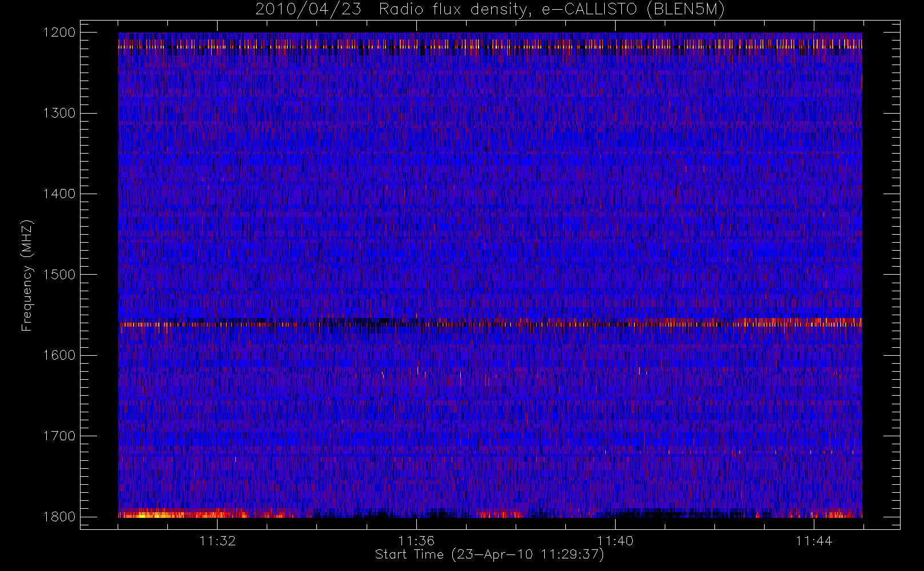Click the 1600 frequency tick label

pyautogui.click(x=59, y=355)
